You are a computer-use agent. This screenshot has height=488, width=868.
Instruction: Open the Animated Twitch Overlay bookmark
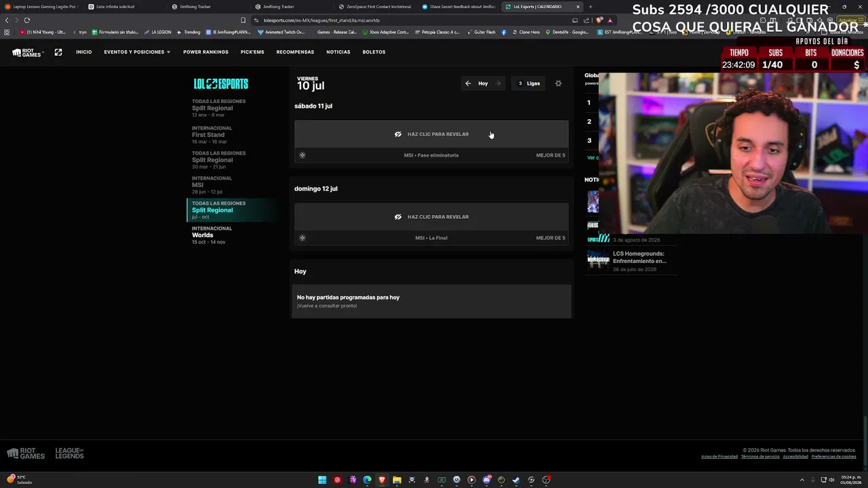(x=281, y=32)
